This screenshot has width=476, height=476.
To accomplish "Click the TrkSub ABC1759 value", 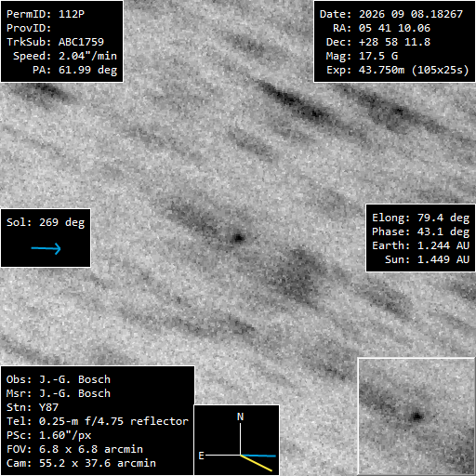I will [x=81, y=42].
